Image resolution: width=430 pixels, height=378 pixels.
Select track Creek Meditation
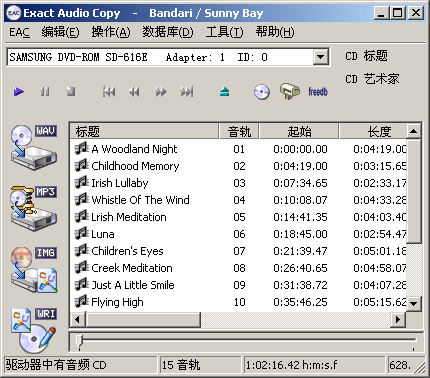132,268
